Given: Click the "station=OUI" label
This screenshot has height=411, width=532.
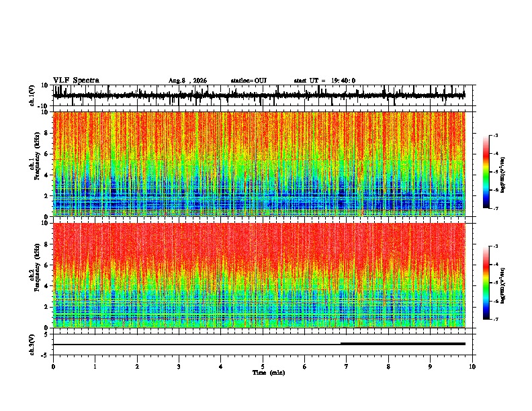Looking at the screenshot, I should [x=249, y=81].
